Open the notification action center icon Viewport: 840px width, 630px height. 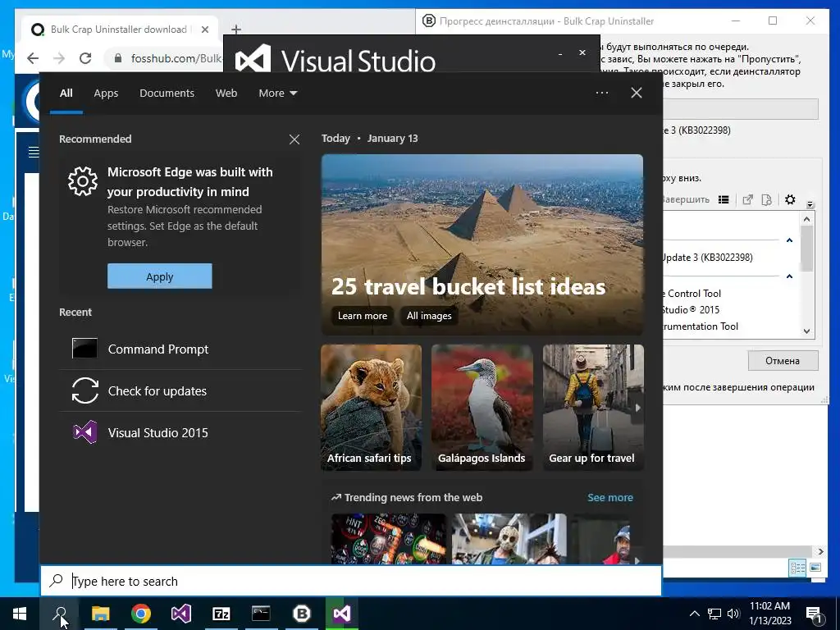[x=814, y=614]
